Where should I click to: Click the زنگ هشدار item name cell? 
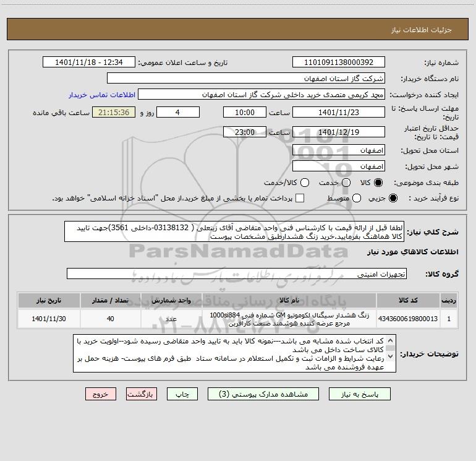289,319
